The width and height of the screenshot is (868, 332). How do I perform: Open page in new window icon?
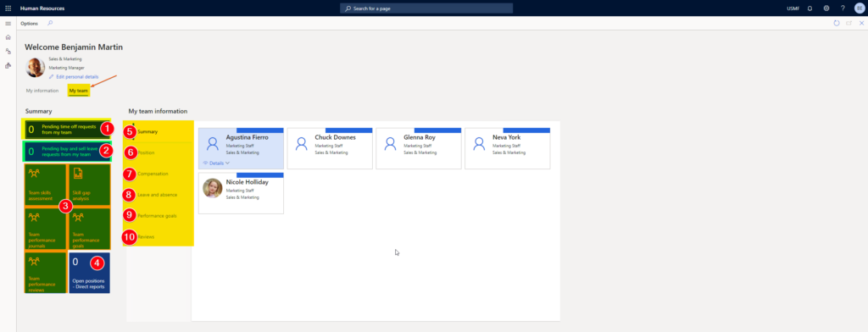849,23
